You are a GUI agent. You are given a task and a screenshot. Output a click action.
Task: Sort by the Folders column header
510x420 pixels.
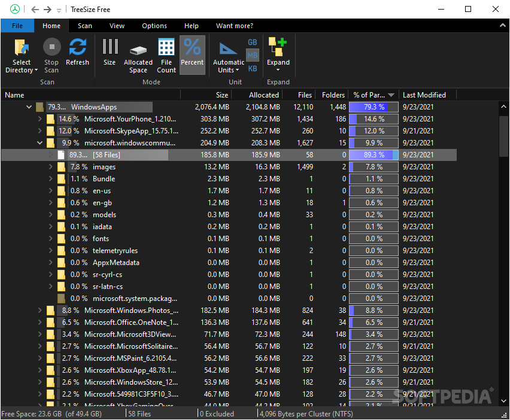tap(332, 95)
